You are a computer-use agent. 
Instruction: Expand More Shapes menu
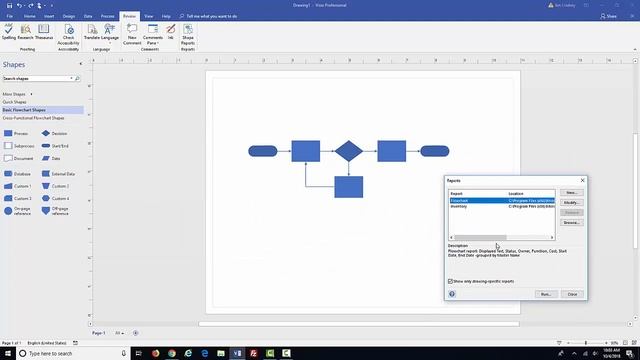pyautogui.click(x=17, y=94)
